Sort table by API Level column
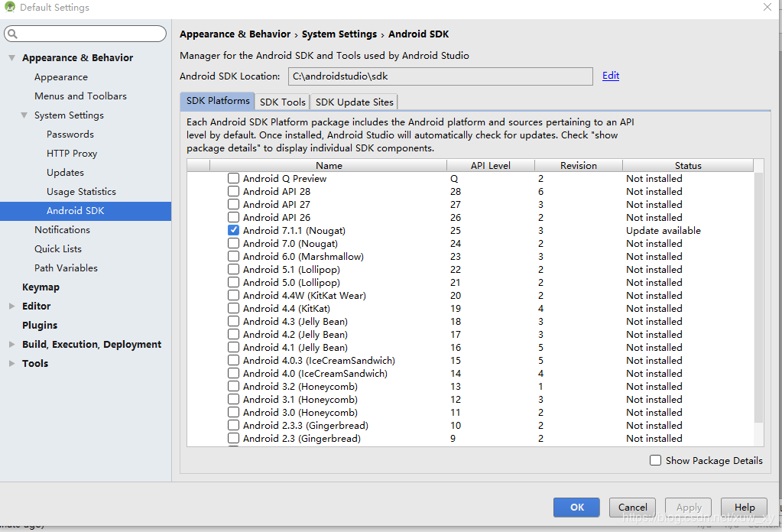The width and height of the screenshot is (782, 532). (x=491, y=166)
